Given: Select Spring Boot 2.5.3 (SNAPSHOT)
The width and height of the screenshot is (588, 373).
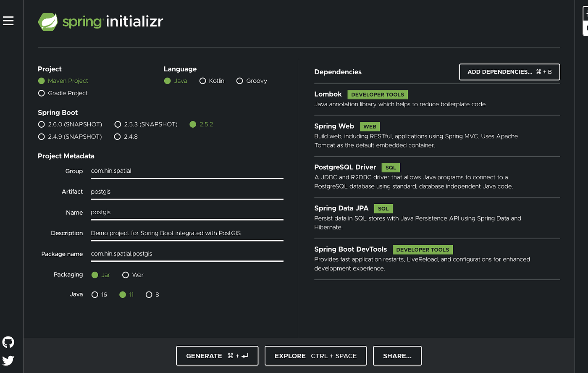Looking at the screenshot, I should pos(146,124).
